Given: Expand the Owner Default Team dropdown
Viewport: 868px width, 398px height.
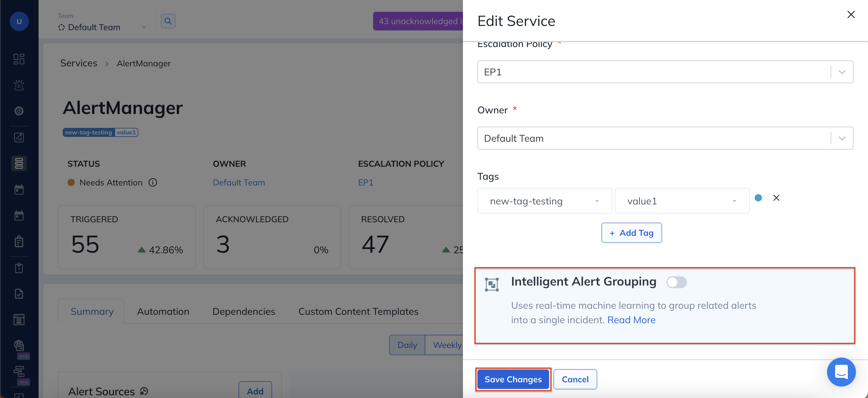Looking at the screenshot, I should point(842,138).
